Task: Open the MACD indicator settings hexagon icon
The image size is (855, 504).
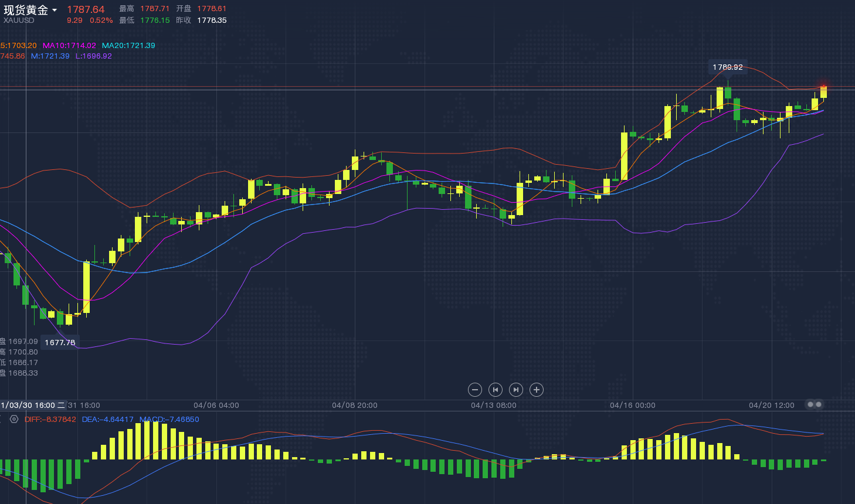Action: [14, 419]
